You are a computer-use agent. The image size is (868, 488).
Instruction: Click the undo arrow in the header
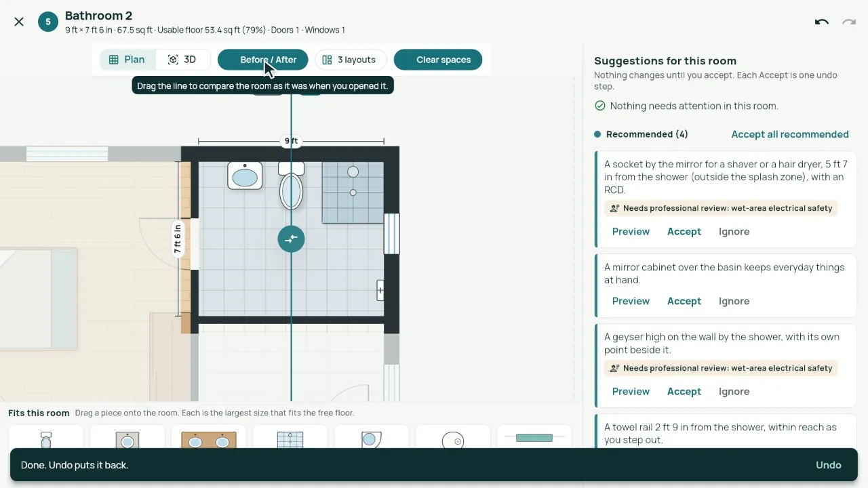point(822,22)
